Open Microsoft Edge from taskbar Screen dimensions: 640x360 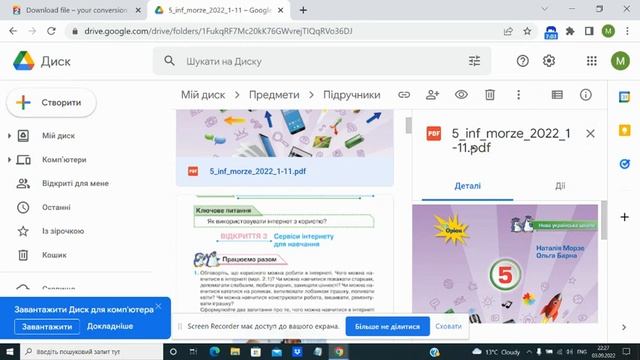click(214, 351)
